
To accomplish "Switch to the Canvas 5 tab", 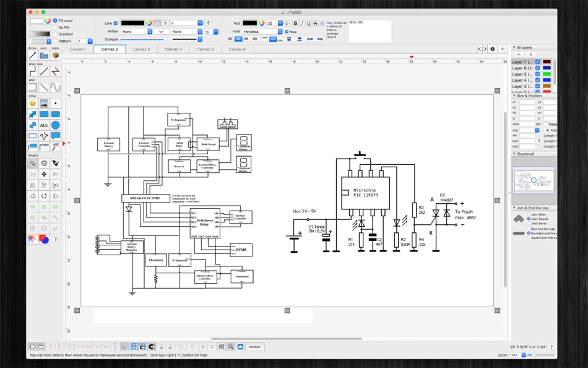I will pos(205,49).
